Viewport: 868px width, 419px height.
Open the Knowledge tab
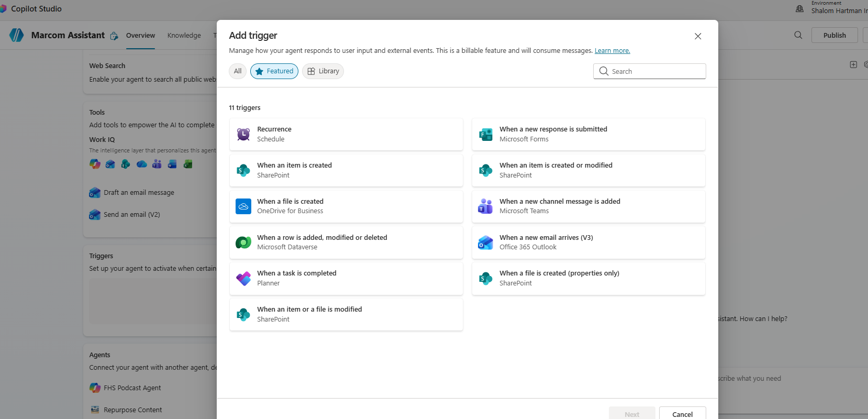[184, 36]
